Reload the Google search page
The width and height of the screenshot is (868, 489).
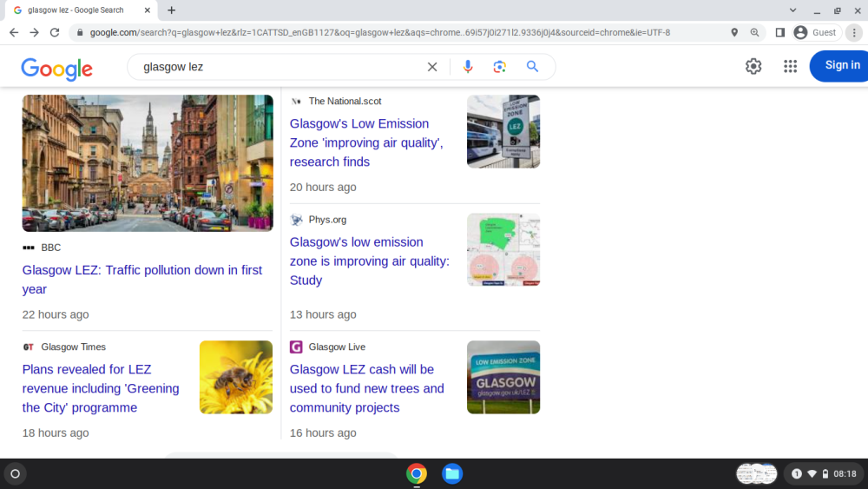click(x=54, y=33)
